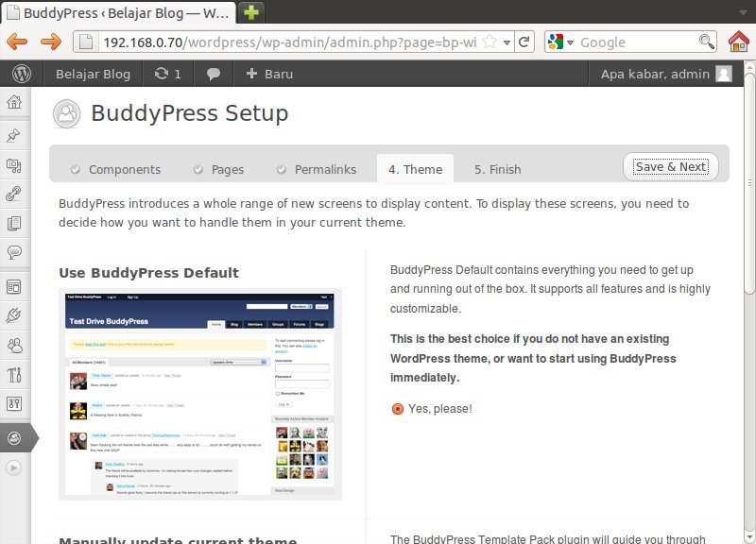Click the "BuddyPress Setup" page title
This screenshot has height=544, width=756.
[x=190, y=113]
